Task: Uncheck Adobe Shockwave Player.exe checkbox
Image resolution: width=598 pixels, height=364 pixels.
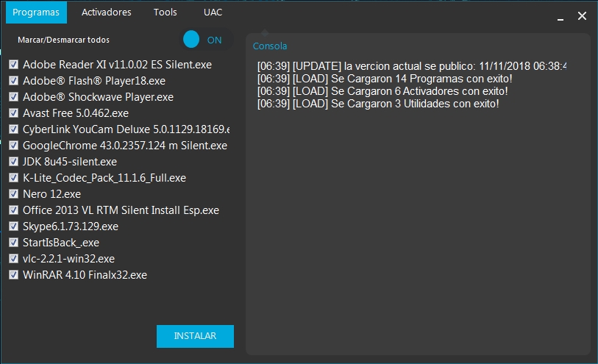Action: pos(14,97)
